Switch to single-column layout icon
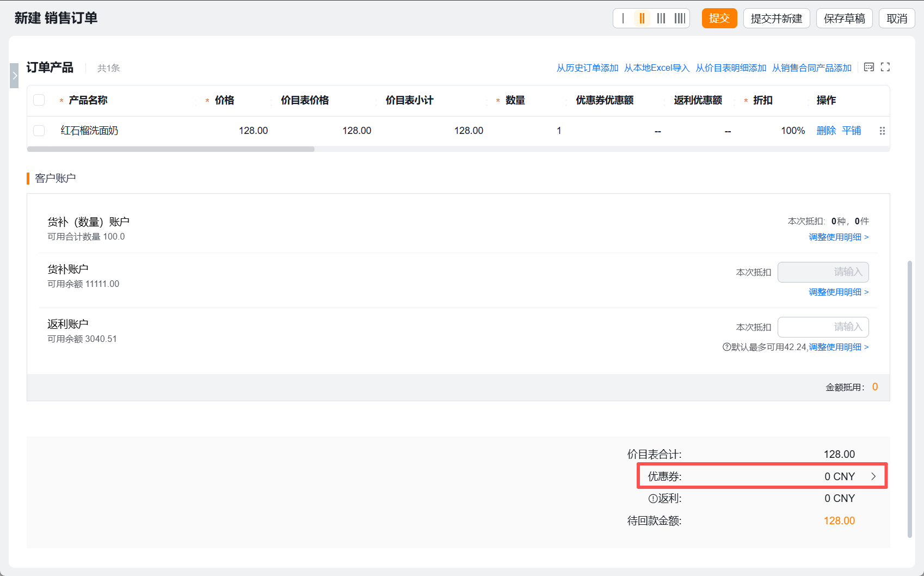Image resolution: width=924 pixels, height=576 pixels. pos(623,19)
